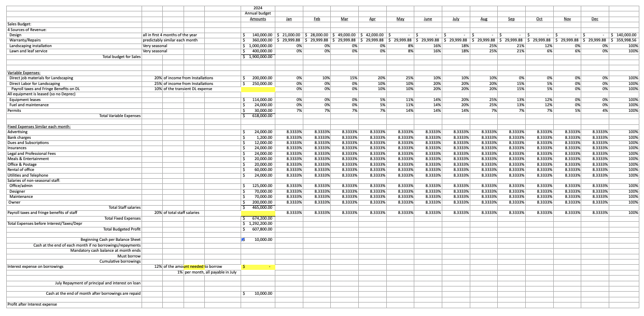
Task: Click the 'Fixed Expenses Similar each month:' heading
Action: [x=39, y=126]
